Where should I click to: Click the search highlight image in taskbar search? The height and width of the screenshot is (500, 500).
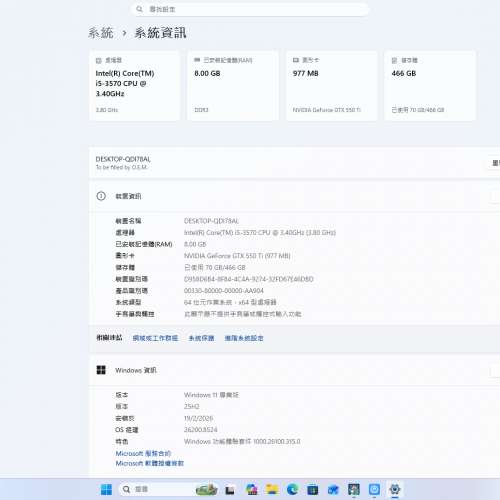click(207, 489)
